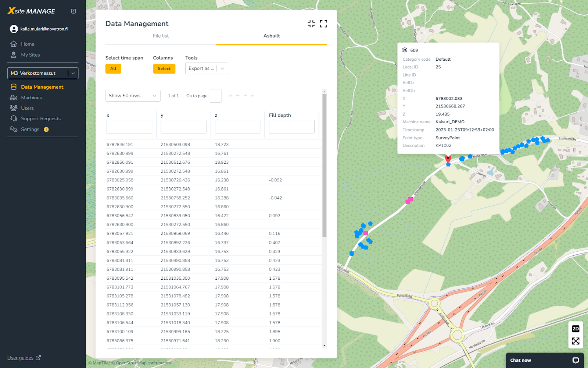588x368 pixels.
Task: Open Machines from the sidebar
Action: coord(31,98)
